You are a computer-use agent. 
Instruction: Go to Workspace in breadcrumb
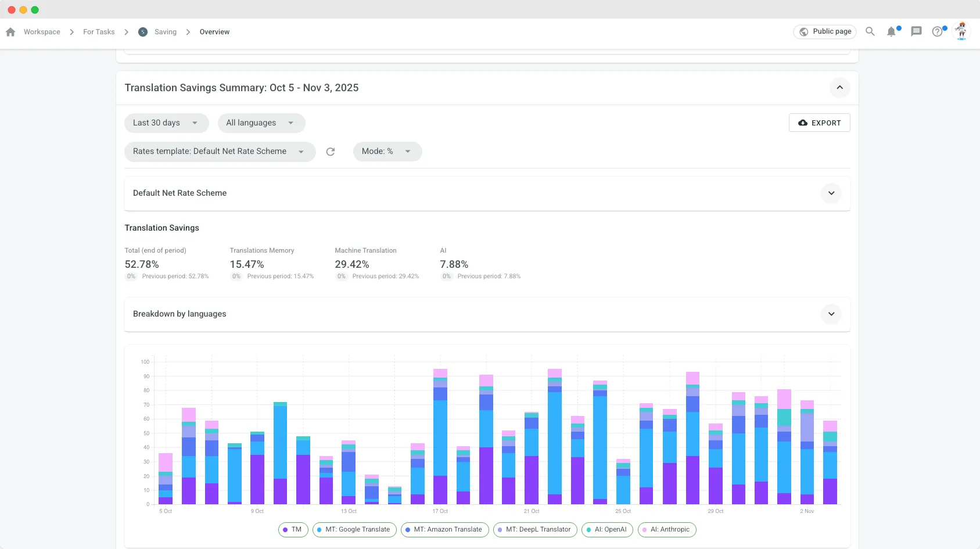tap(42, 32)
